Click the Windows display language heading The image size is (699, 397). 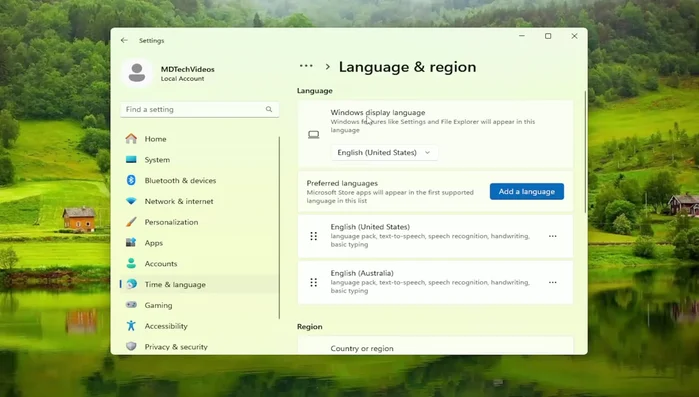tap(378, 113)
